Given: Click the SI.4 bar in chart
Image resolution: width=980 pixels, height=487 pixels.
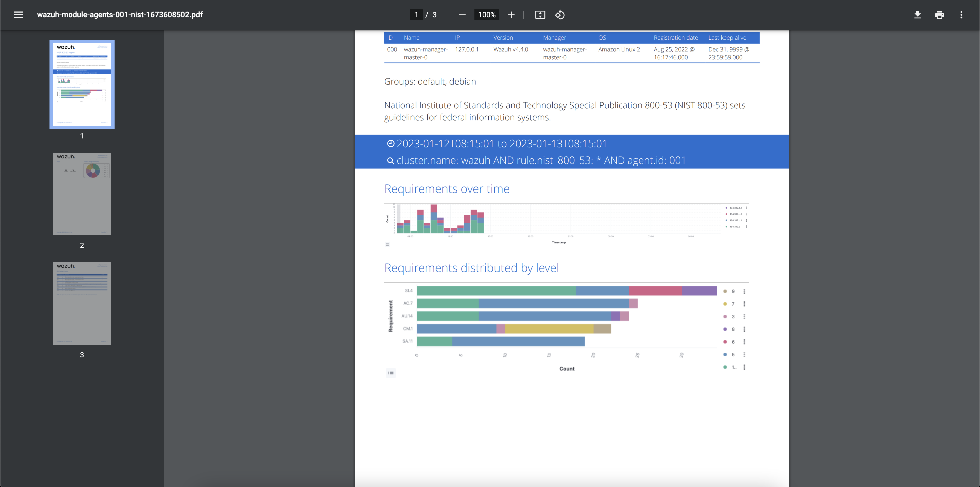Looking at the screenshot, I should [x=567, y=291].
